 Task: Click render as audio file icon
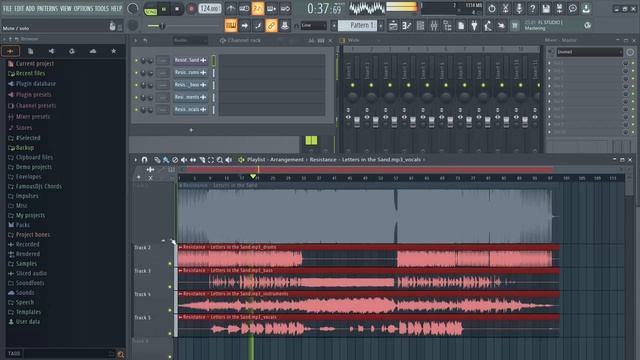coord(560,9)
